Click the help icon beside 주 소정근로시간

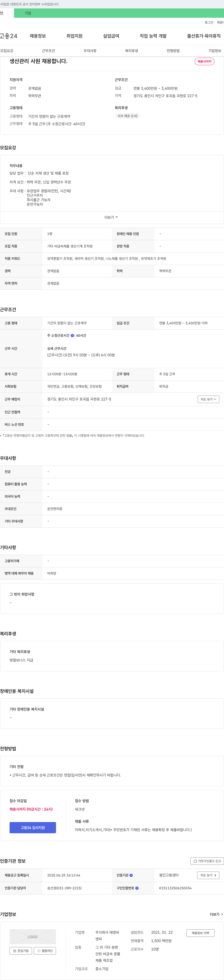tap(73, 336)
